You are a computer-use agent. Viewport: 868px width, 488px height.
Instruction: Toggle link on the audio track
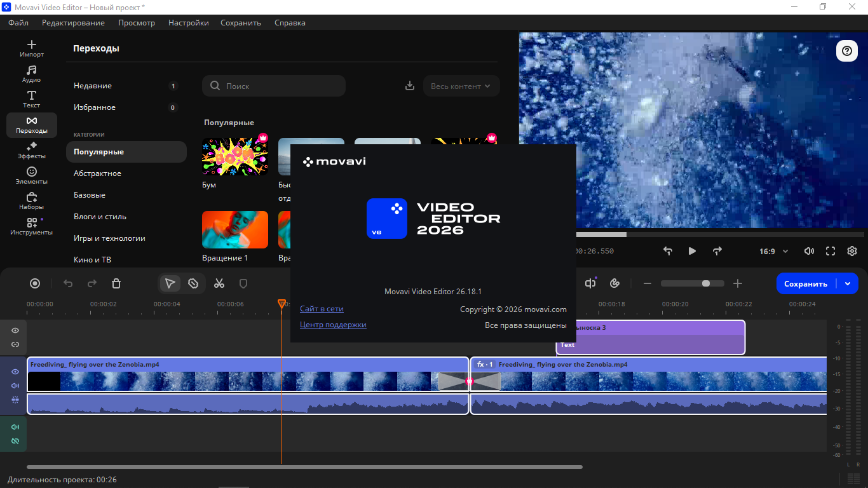click(x=15, y=441)
